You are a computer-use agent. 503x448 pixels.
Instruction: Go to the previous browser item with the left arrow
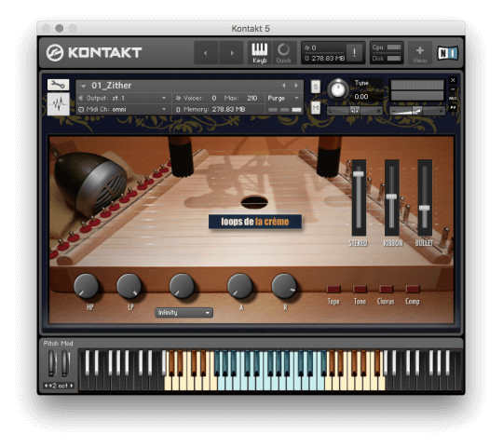point(206,53)
